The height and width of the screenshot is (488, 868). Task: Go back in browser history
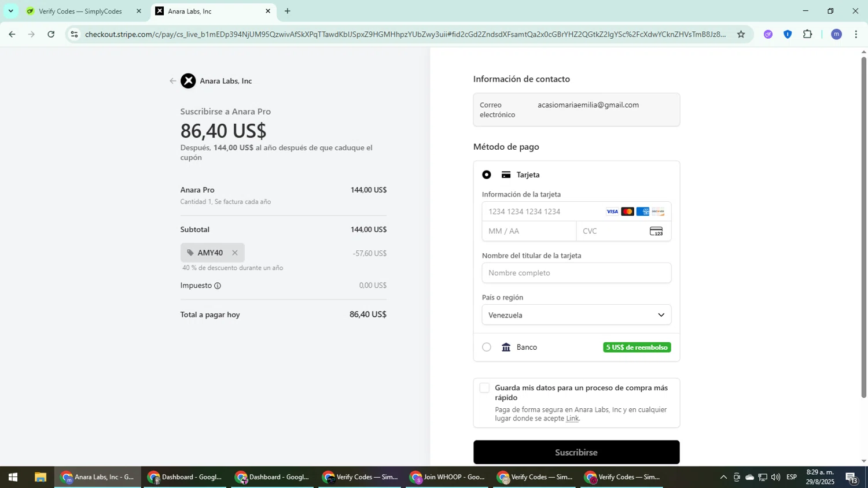[x=12, y=34]
